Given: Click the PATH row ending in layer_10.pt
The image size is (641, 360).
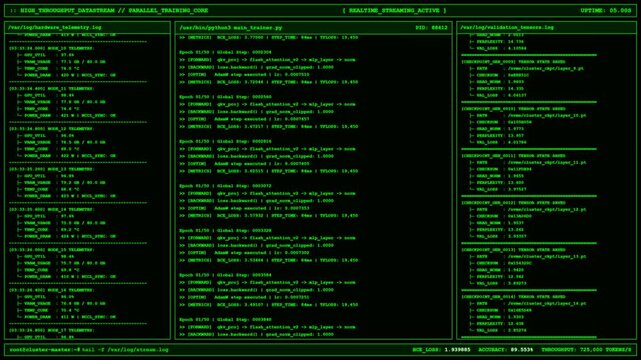Looking at the screenshot, I should pyautogui.click(x=528, y=116).
